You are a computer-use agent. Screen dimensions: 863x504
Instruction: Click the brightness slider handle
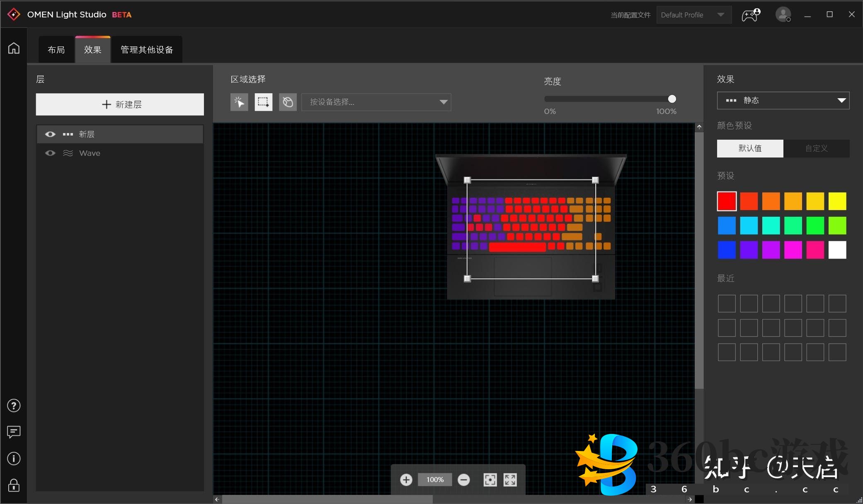(x=672, y=99)
